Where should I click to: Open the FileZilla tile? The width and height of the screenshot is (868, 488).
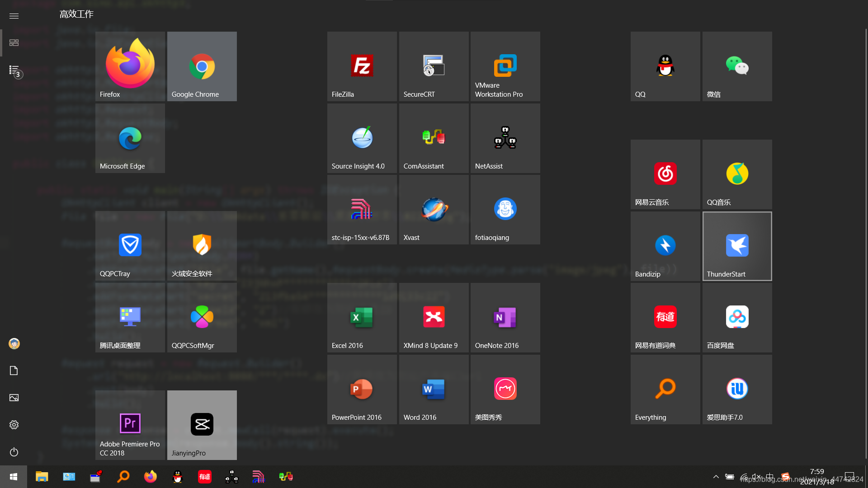tap(362, 66)
